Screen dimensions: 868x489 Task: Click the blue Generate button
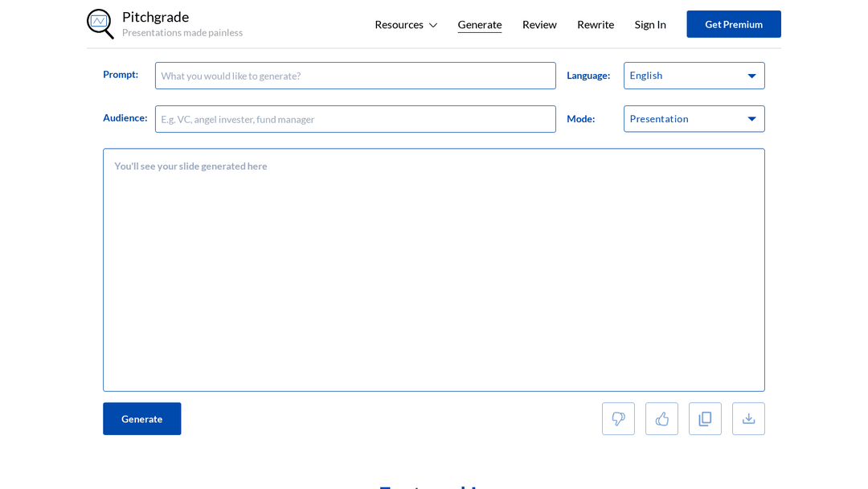tap(141, 419)
